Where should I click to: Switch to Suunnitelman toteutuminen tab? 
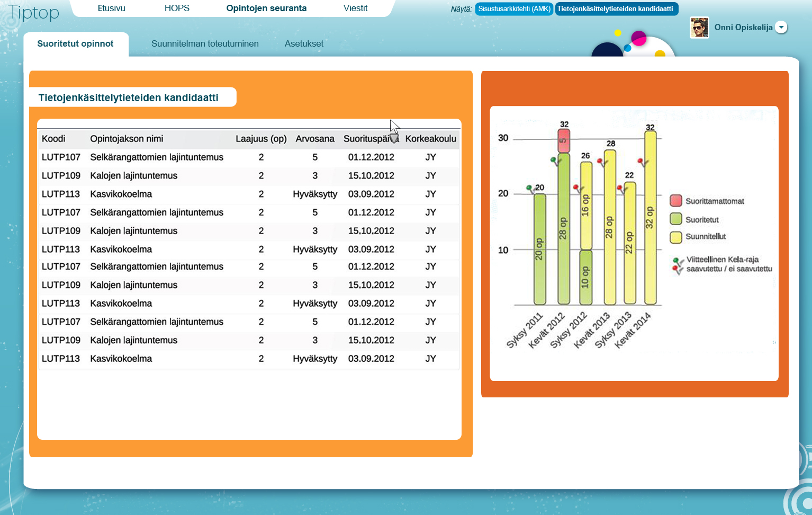[x=205, y=44]
